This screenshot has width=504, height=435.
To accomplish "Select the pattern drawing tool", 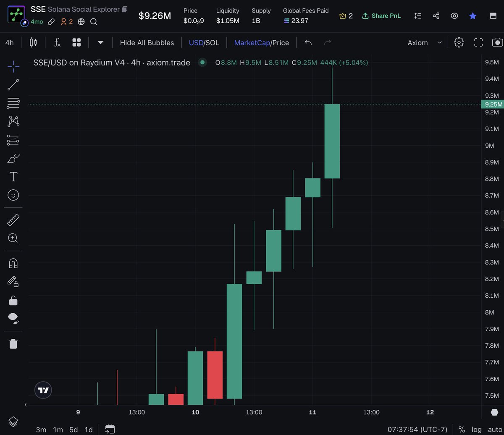I will [x=13, y=122].
